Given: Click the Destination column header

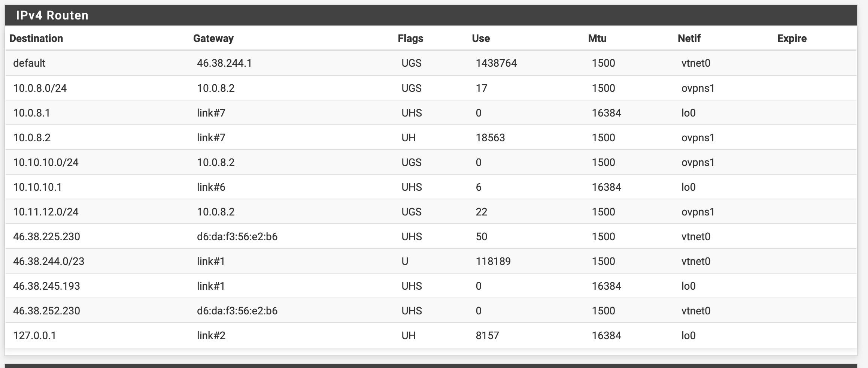Looking at the screenshot, I should click(36, 38).
